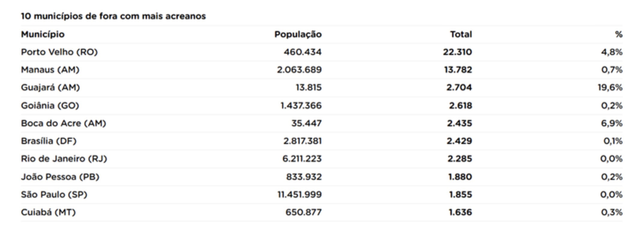Click the Rio de Janeiro (RJ) cell

tap(64, 159)
